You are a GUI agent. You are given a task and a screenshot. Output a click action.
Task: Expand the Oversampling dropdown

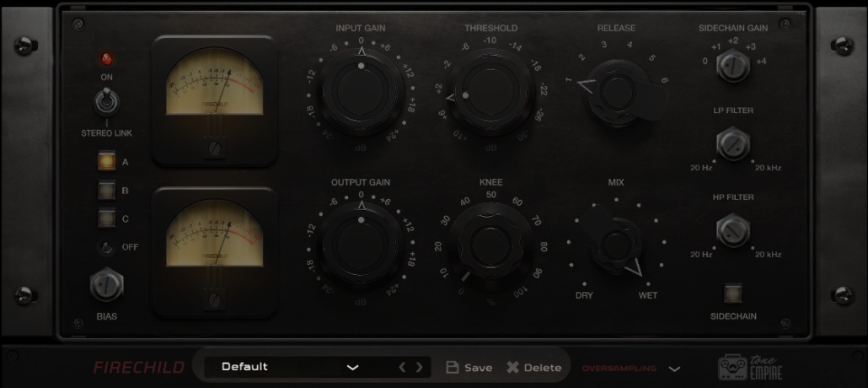674,369
